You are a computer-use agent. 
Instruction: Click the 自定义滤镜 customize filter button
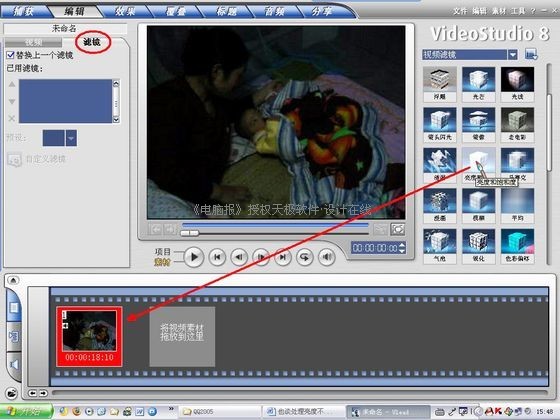pyautogui.click(x=36, y=159)
